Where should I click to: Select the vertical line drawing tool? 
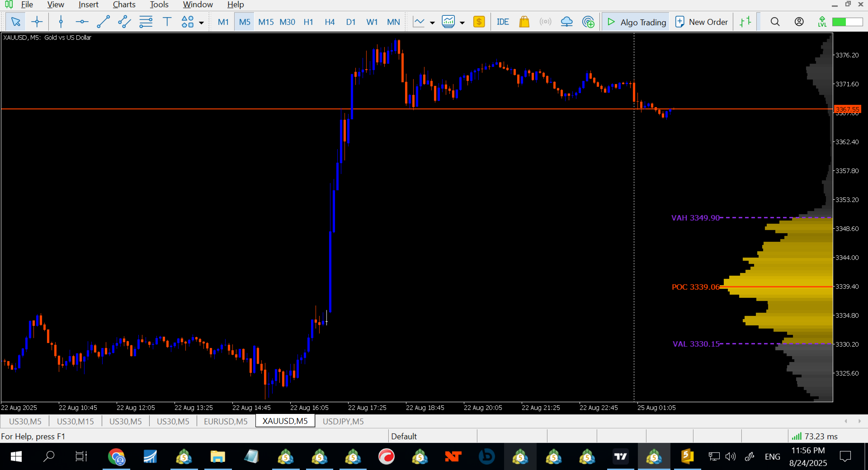click(61, 22)
